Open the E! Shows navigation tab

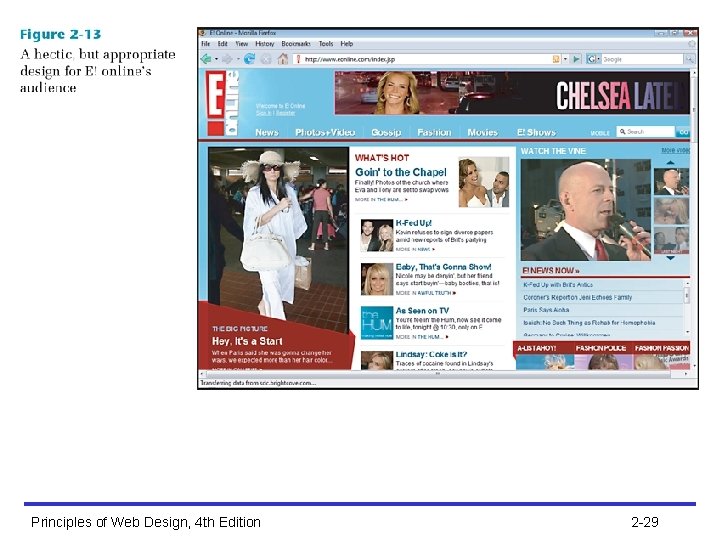tap(536, 132)
